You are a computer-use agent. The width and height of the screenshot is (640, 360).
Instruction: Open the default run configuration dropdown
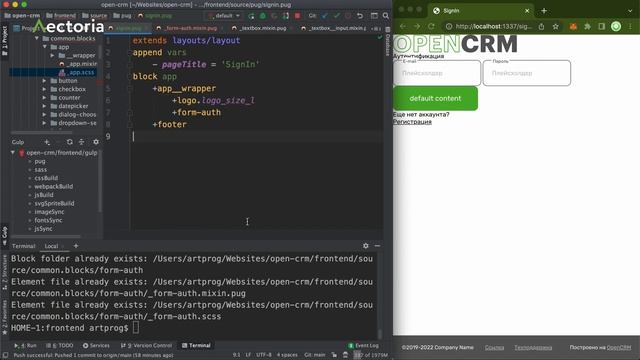coord(224,16)
